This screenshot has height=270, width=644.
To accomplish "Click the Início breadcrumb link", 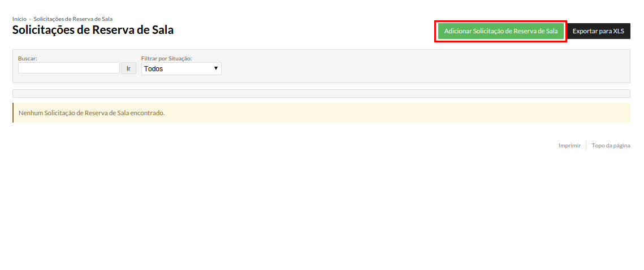I will [x=19, y=19].
